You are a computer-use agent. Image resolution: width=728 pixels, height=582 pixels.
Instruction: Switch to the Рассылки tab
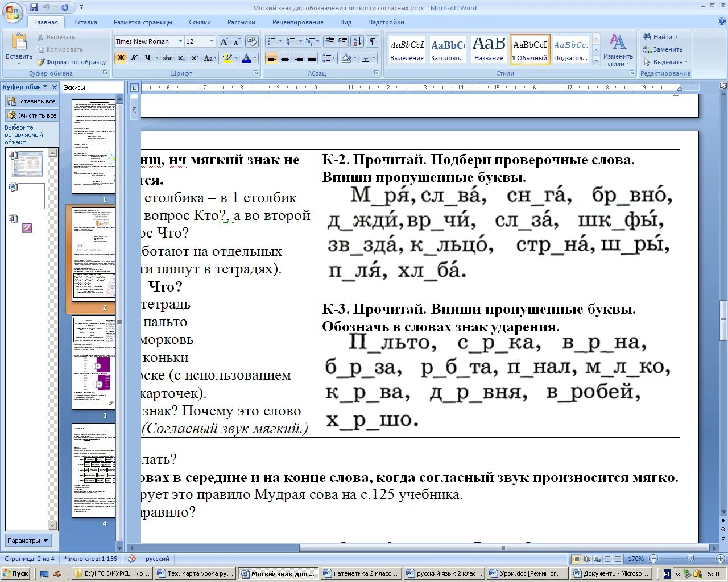tap(241, 22)
